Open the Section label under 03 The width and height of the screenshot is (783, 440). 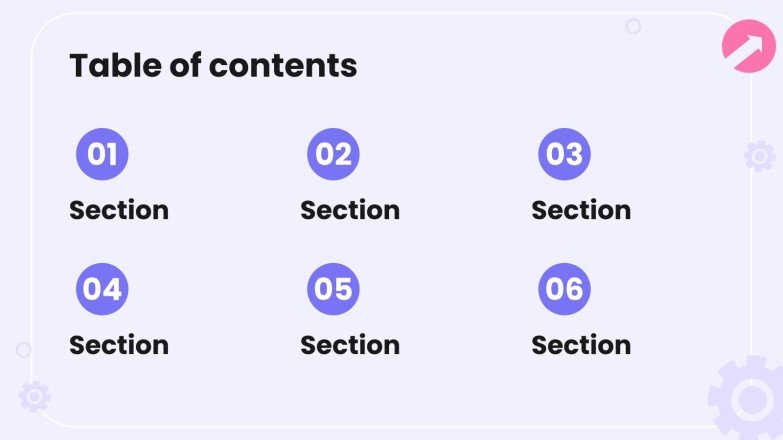tap(581, 210)
